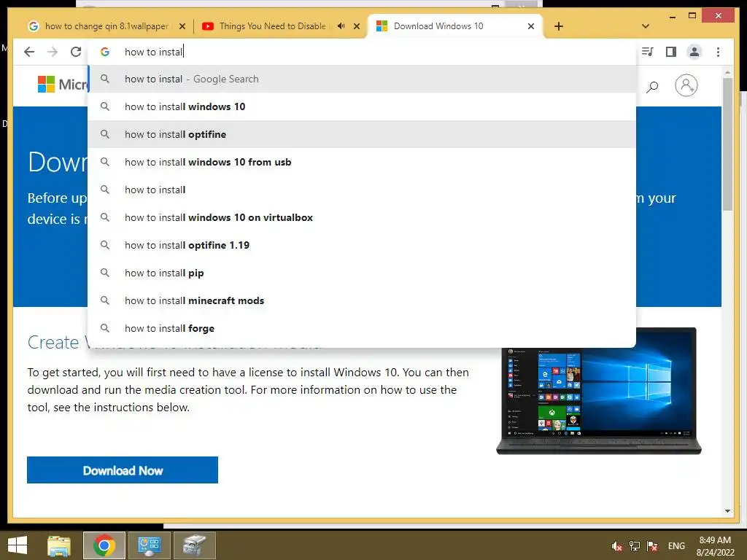Screen dimensions: 747x560
Task: Select 'how to install pip' suggestion
Action: 362,273
